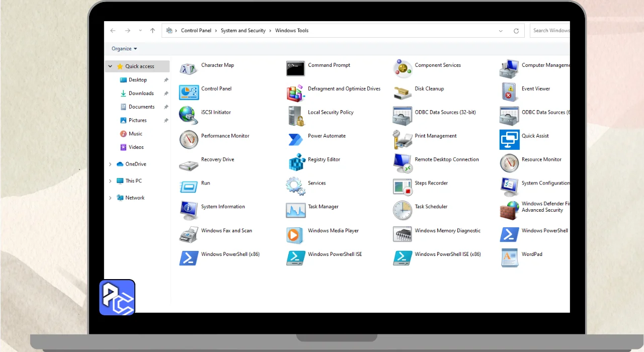Open the Disk Cleanup icon
The height and width of the screenshot is (352, 644).
pyautogui.click(x=402, y=92)
